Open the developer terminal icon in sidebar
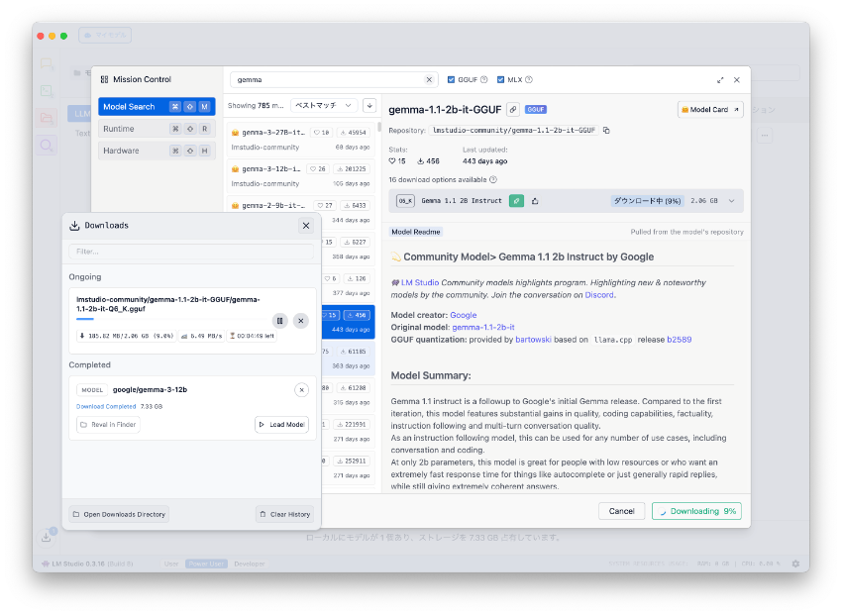 coord(47,91)
